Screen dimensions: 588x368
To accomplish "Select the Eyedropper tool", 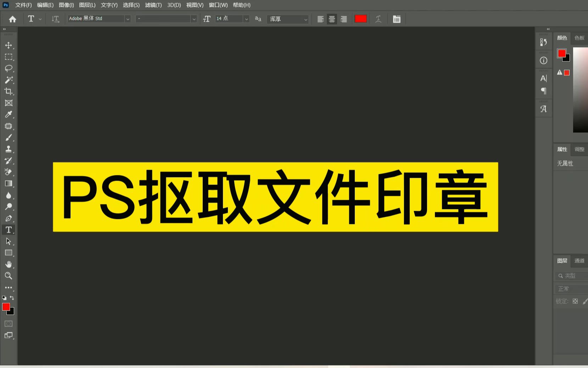I will (x=9, y=114).
